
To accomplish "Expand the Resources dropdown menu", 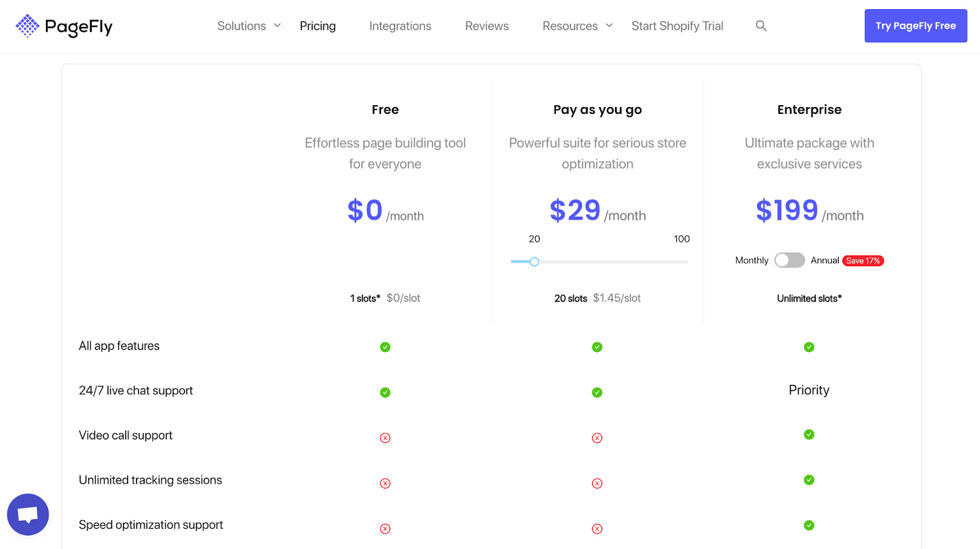I will 577,26.
